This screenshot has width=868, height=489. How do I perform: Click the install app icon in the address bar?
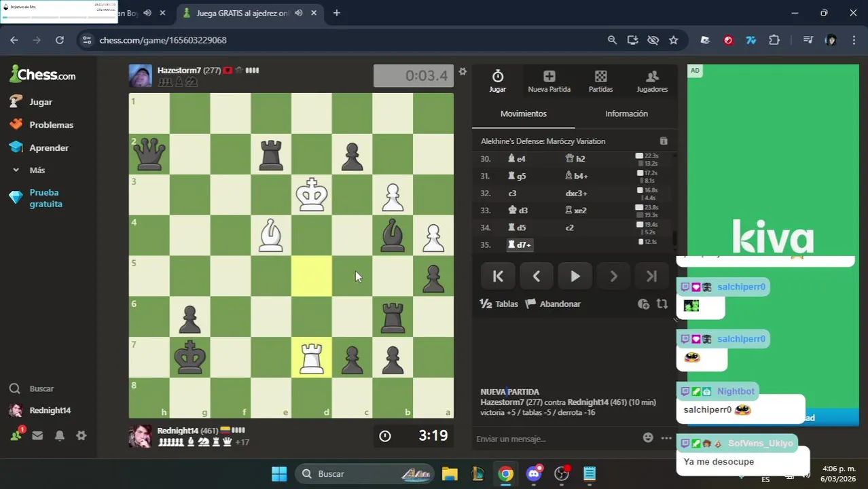[x=632, y=40]
